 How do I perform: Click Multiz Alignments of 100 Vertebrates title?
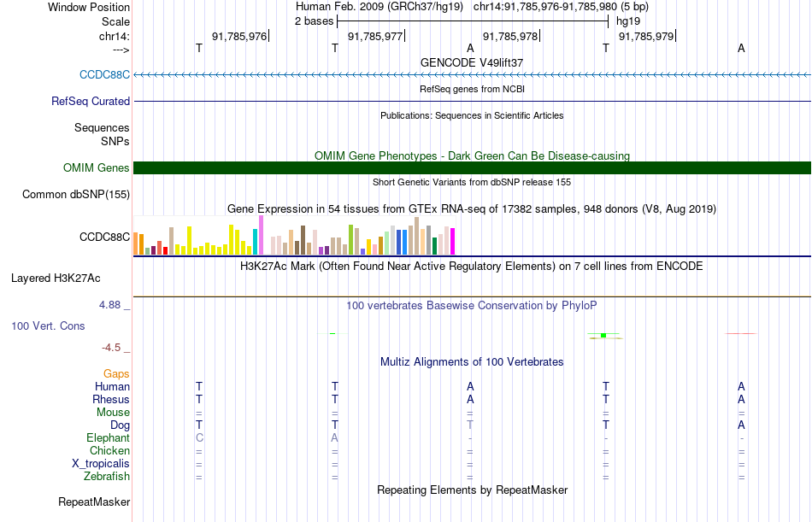[472, 362]
